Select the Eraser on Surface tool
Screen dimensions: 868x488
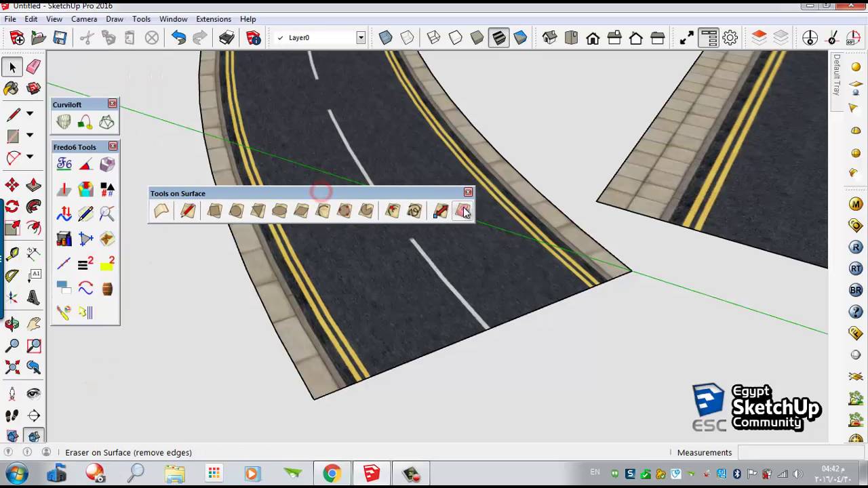pyautogui.click(x=462, y=211)
